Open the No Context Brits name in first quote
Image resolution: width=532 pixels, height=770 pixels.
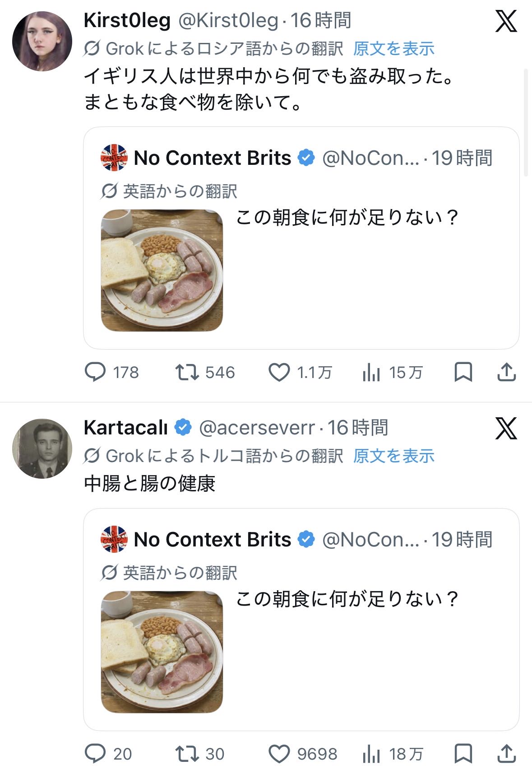213,158
